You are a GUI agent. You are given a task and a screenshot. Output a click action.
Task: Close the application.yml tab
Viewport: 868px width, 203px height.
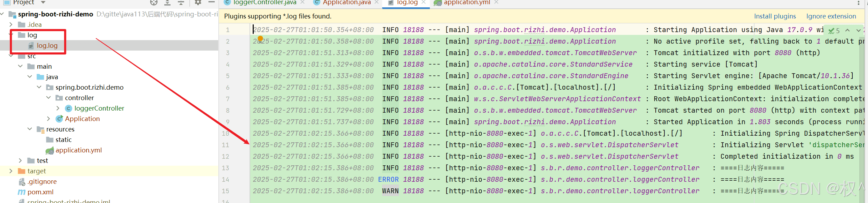coord(496,2)
